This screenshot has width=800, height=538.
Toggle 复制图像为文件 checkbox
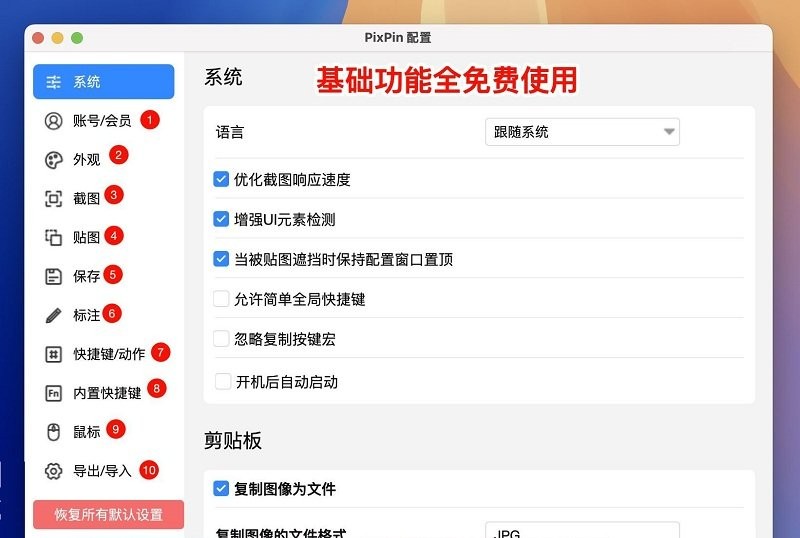pyautogui.click(x=222, y=489)
